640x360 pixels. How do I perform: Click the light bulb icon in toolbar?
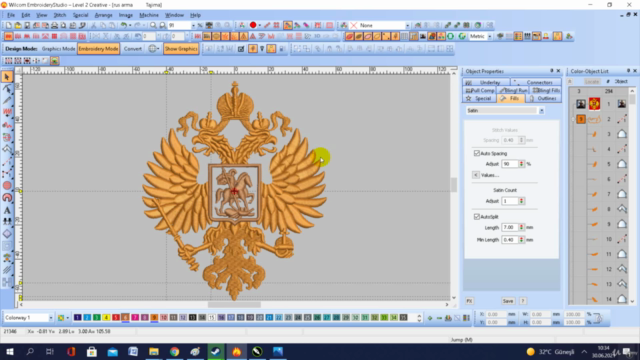(262, 49)
